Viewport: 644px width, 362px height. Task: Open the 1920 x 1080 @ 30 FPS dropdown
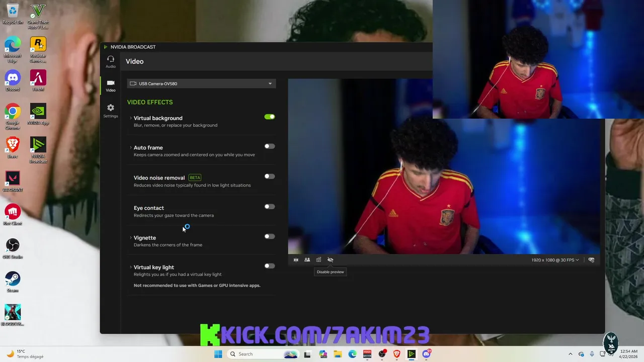coord(555,260)
